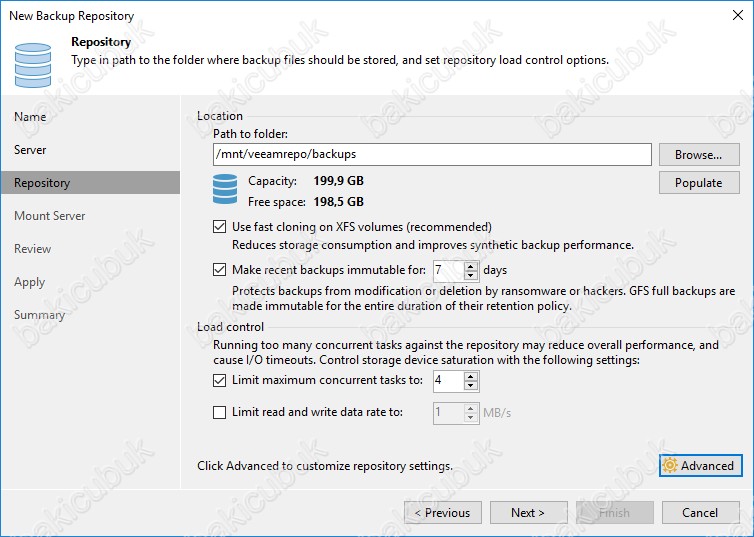Click the bold Repository heading
Viewport: 754px width, 537px height.
coord(101,42)
